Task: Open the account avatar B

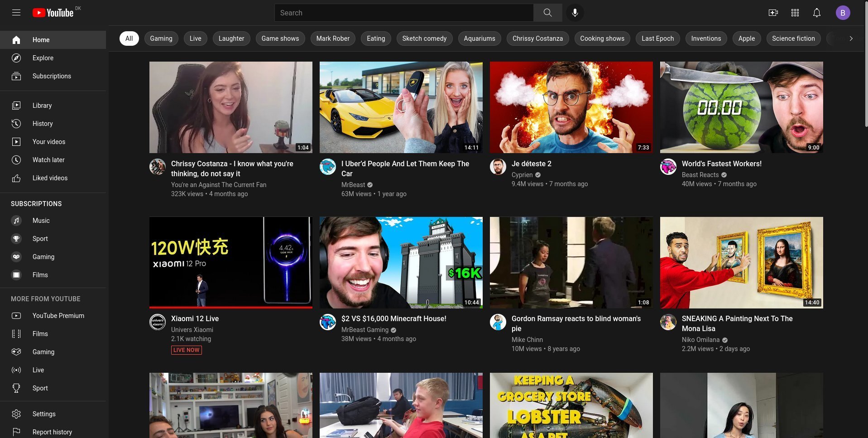Action: [843, 13]
